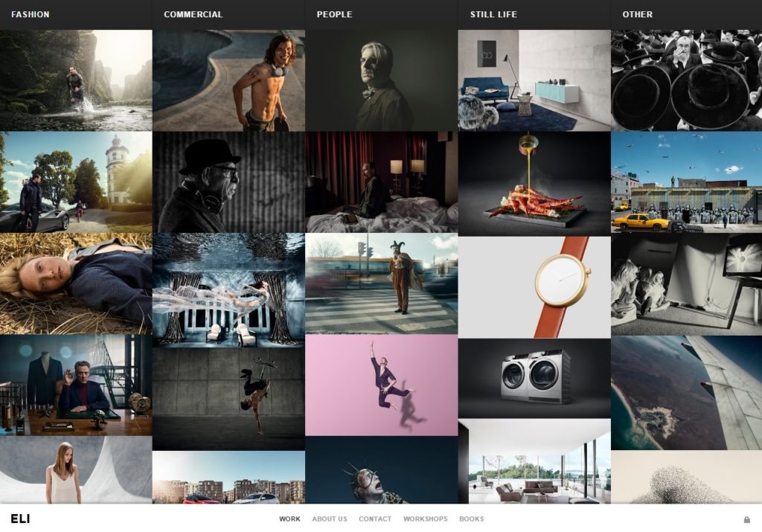Select the Commercial category header

tap(193, 14)
